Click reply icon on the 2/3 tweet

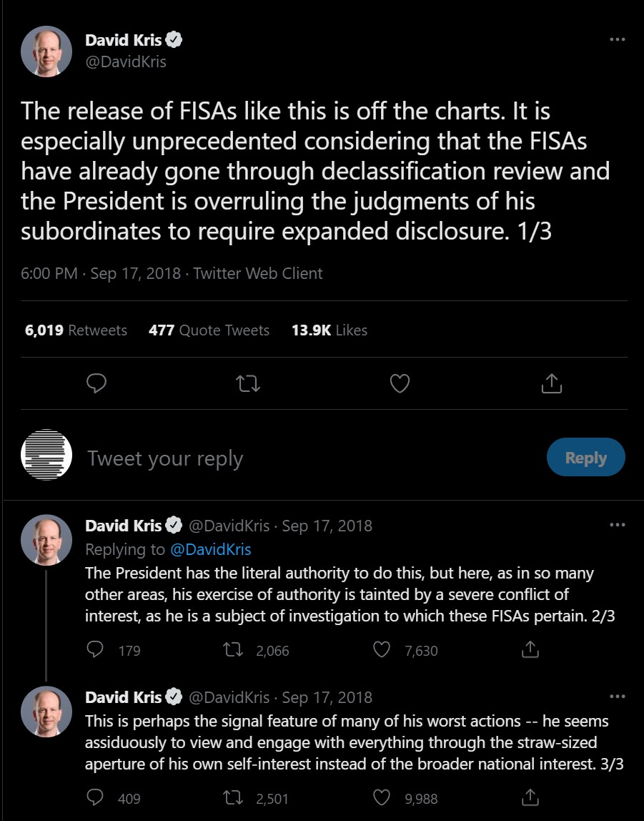[x=95, y=650]
